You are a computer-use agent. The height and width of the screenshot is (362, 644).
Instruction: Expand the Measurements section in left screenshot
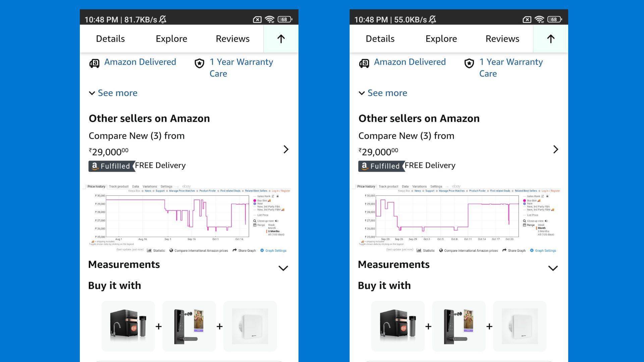click(283, 268)
